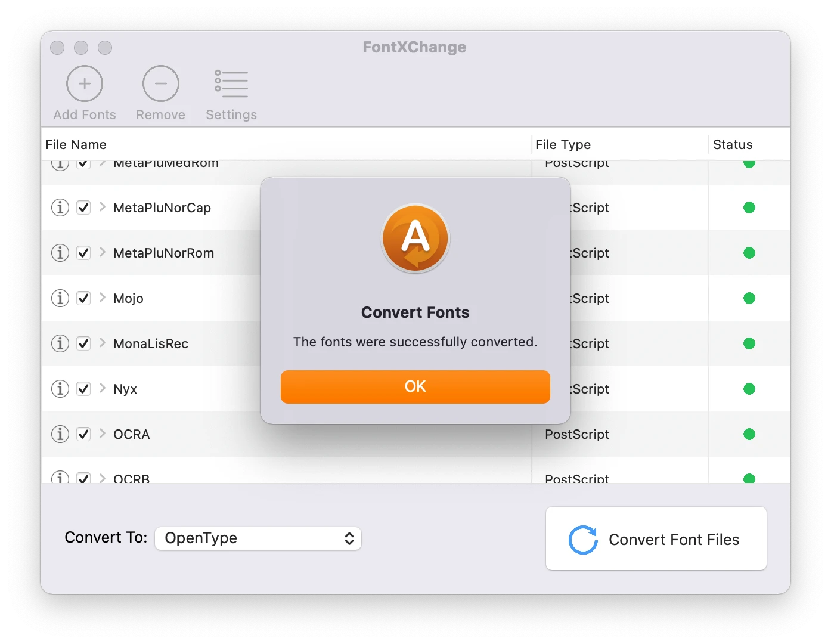Show info for MetaPluNorRom font
The height and width of the screenshot is (644, 831).
[60, 253]
